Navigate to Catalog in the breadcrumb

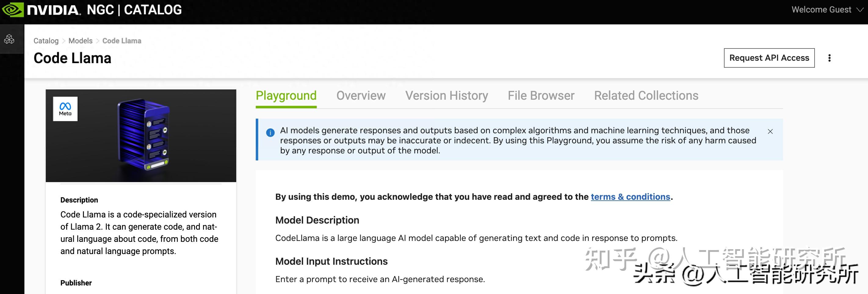pos(46,41)
